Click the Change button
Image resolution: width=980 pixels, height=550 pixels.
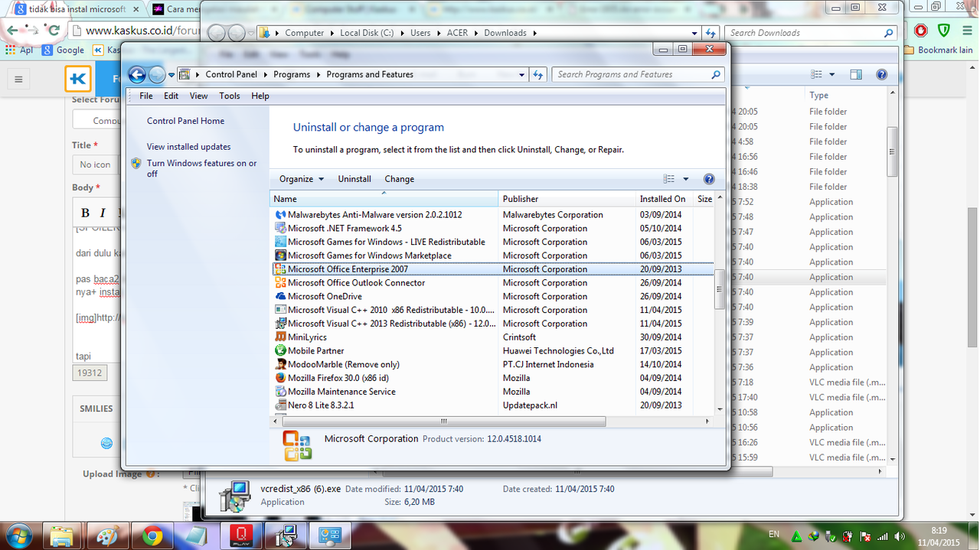399,179
